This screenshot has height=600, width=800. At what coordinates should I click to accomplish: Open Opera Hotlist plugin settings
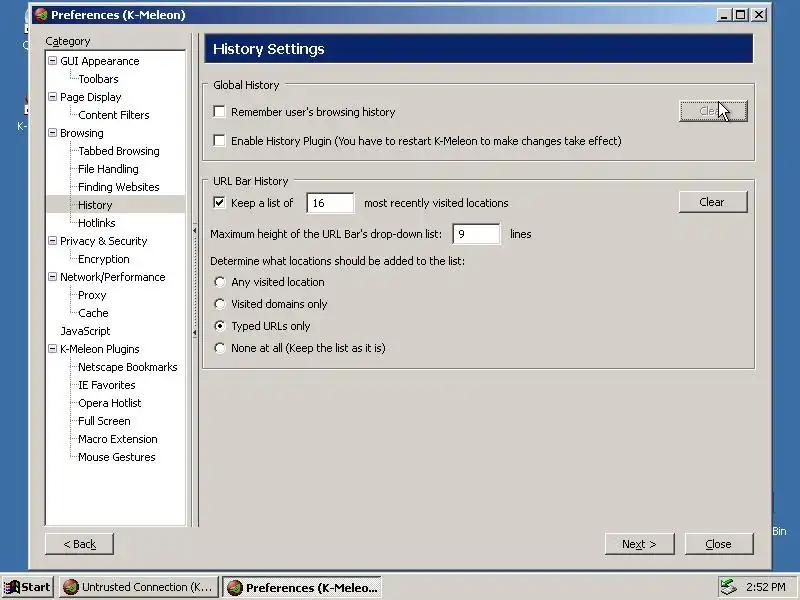[109, 403]
